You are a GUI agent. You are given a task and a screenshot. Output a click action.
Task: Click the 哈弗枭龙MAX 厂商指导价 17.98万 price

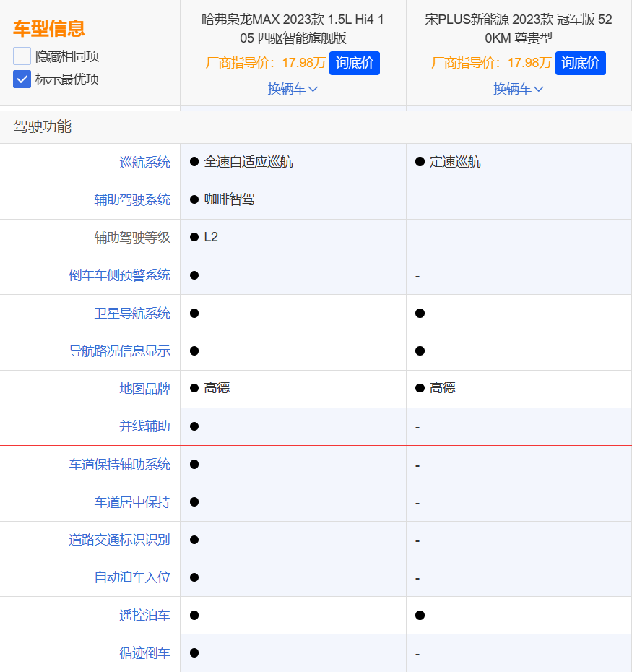coord(265,63)
